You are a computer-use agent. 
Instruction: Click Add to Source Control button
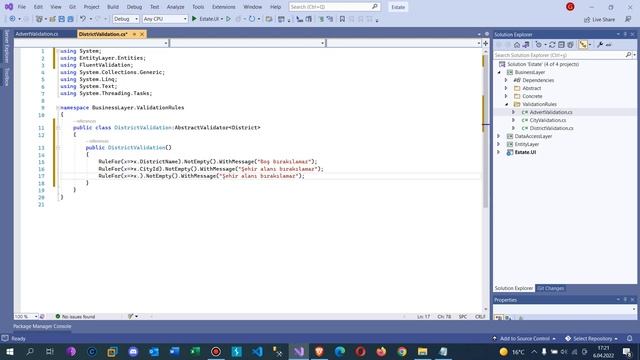click(x=524, y=338)
